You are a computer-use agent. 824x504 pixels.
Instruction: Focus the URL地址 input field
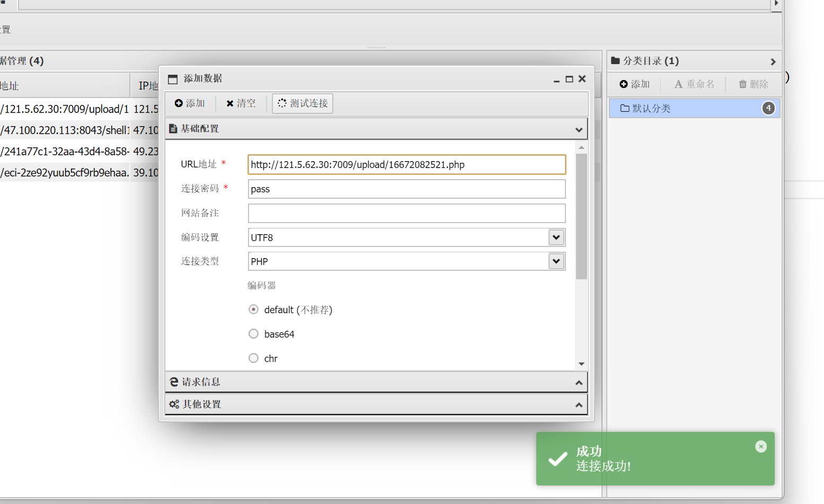click(406, 164)
